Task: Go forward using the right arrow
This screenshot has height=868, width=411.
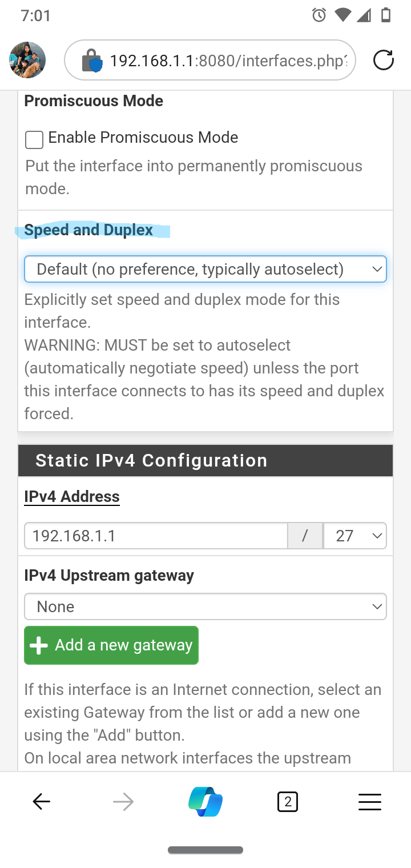Action: [123, 802]
